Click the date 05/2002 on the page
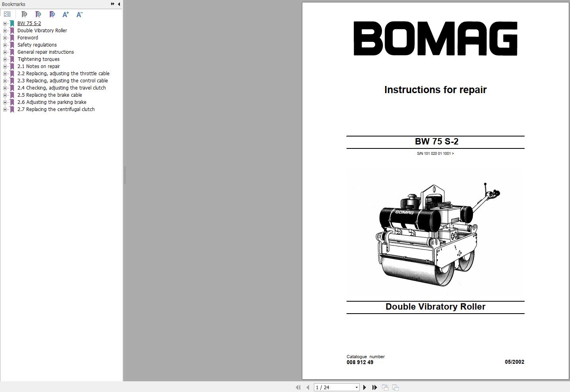The height and width of the screenshot is (392, 570). 515,362
